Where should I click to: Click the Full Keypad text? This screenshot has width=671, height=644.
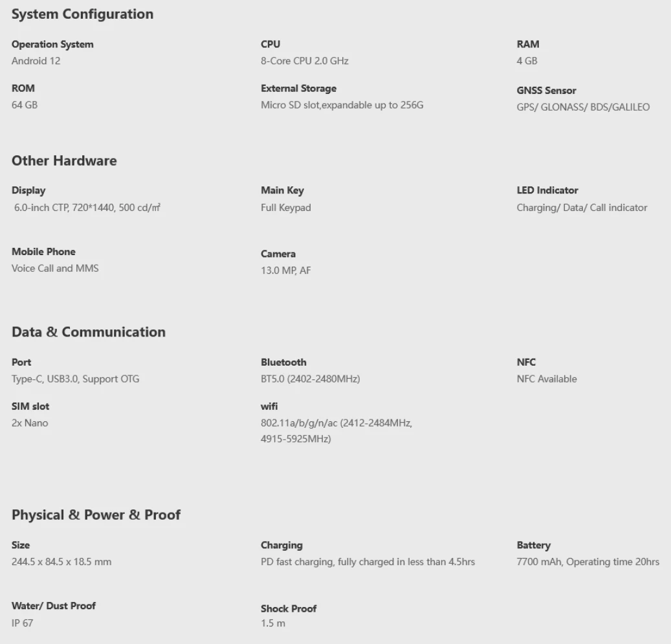tap(285, 208)
